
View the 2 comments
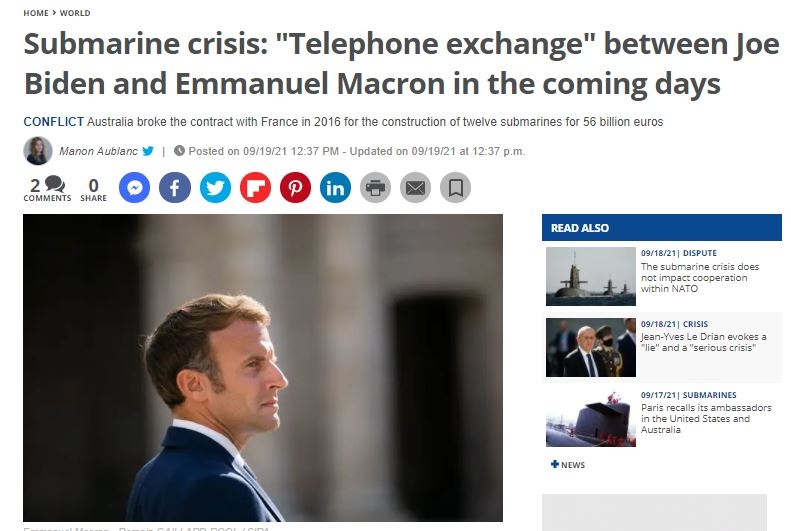coord(47,188)
